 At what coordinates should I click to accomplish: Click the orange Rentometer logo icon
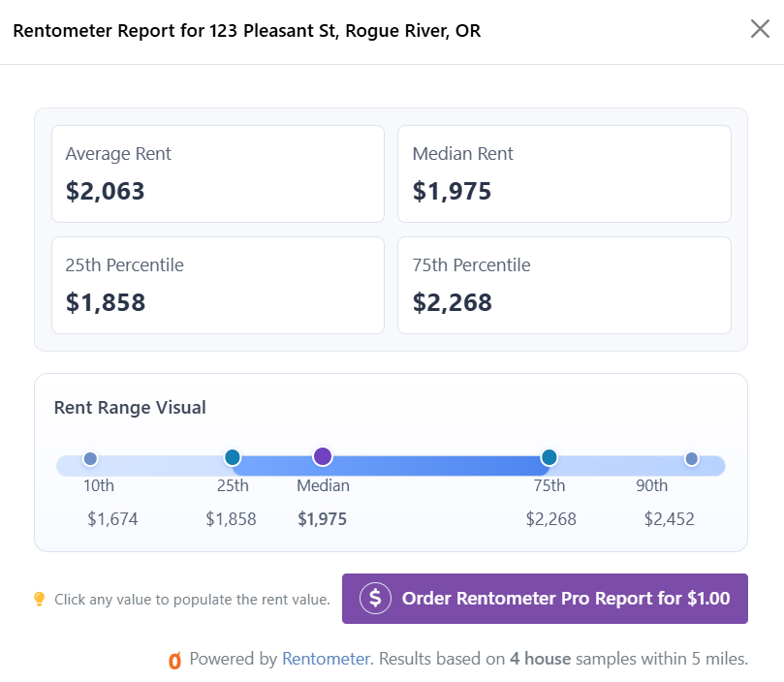tap(175, 660)
